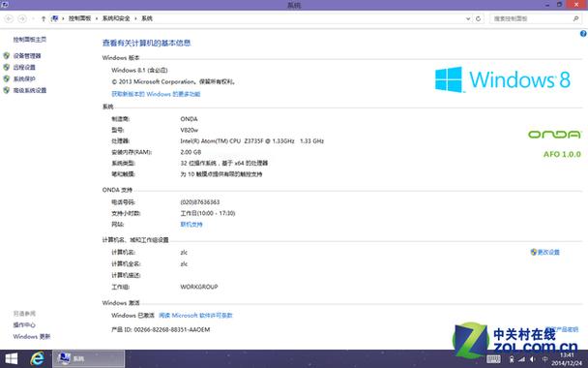Select the System window taskbar button
The height and width of the screenshot is (368, 588).
pyautogui.click(x=89, y=358)
